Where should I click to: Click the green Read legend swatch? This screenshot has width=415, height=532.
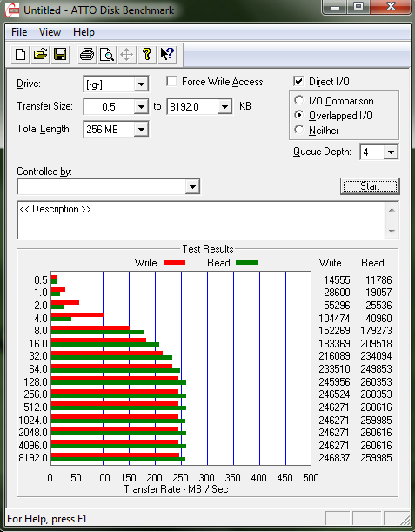pyautogui.click(x=246, y=262)
